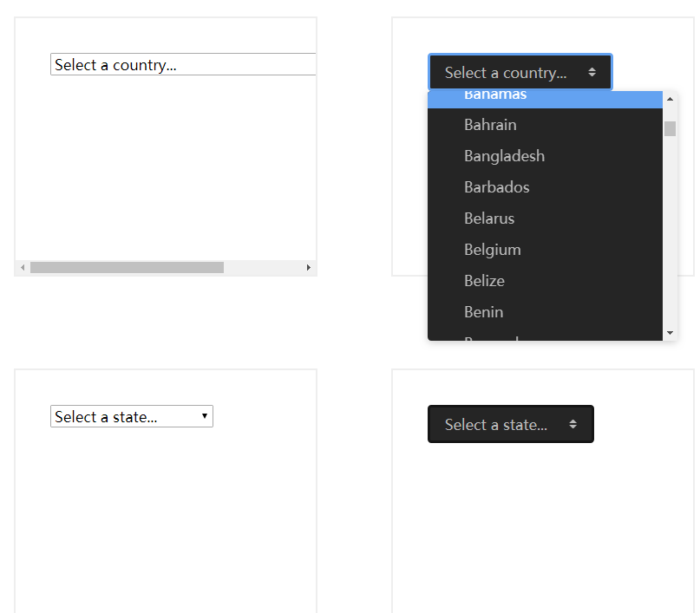The width and height of the screenshot is (700, 613).
Task: Open the native Select a state dropdown
Action: (x=132, y=416)
